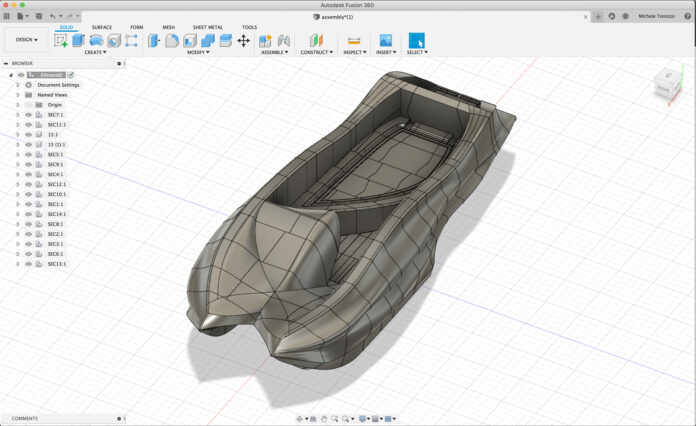Select the Create Sketch tool
696x426 pixels.
pos(61,41)
